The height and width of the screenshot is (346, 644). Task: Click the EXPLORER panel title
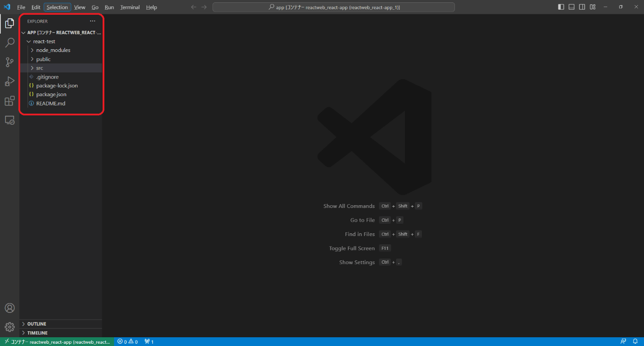click(37, 21)
